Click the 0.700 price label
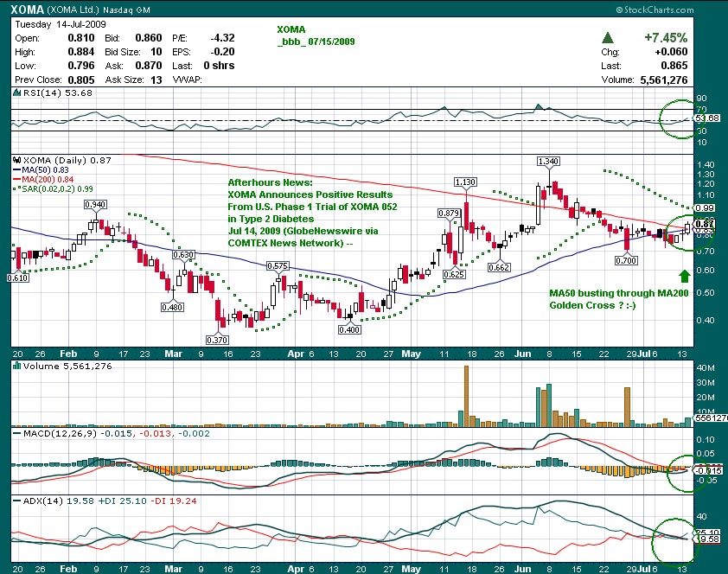 pyautogui.click(x=626, y=261)
